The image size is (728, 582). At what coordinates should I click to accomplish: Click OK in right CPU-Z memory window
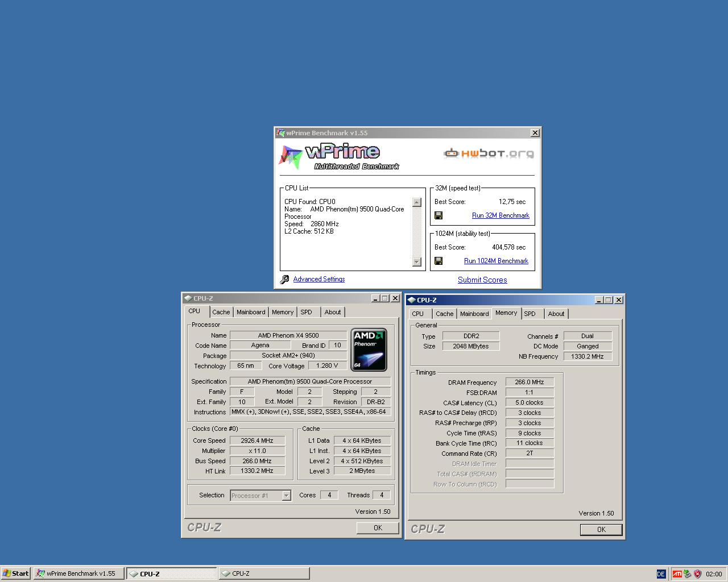coord(601,530)
